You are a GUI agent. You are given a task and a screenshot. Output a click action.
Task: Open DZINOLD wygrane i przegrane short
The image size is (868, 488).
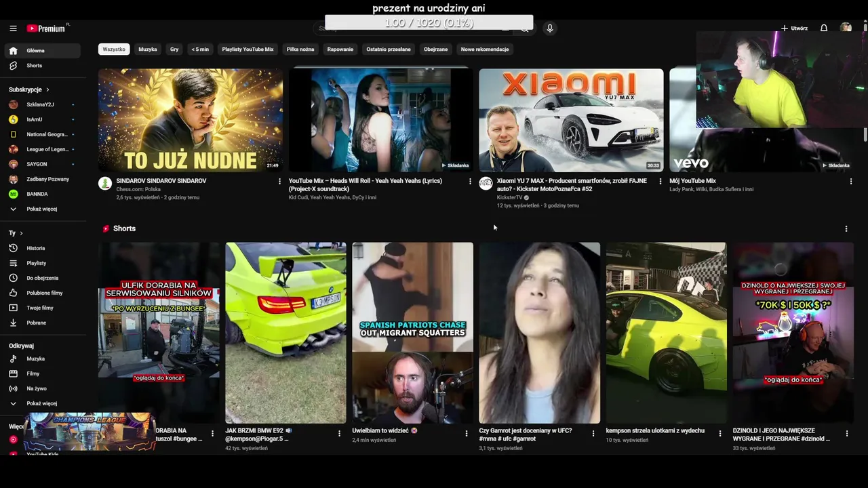click(793, 333)
